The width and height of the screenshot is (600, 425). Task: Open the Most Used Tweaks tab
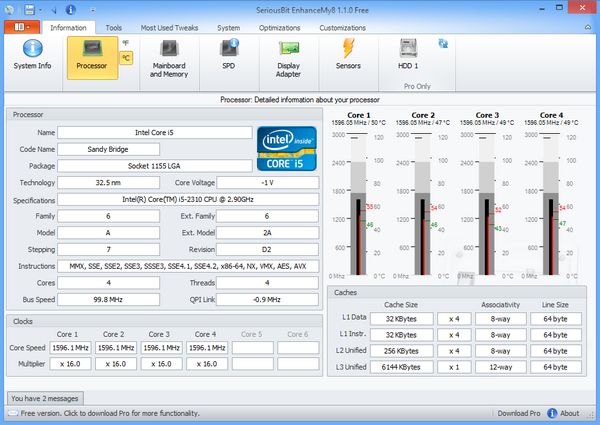coord(169,28)
